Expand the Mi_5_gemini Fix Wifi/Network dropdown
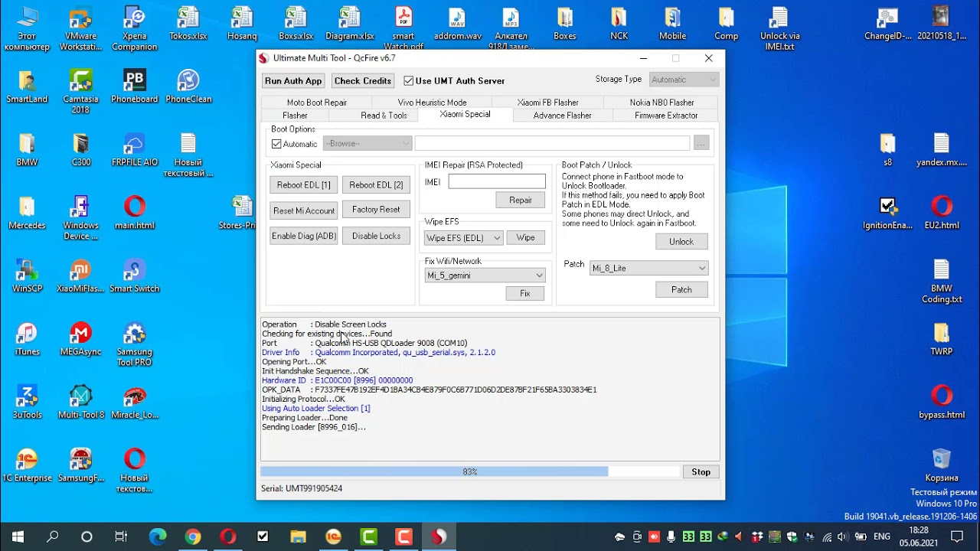980x551 pixels. coord(485,275)
